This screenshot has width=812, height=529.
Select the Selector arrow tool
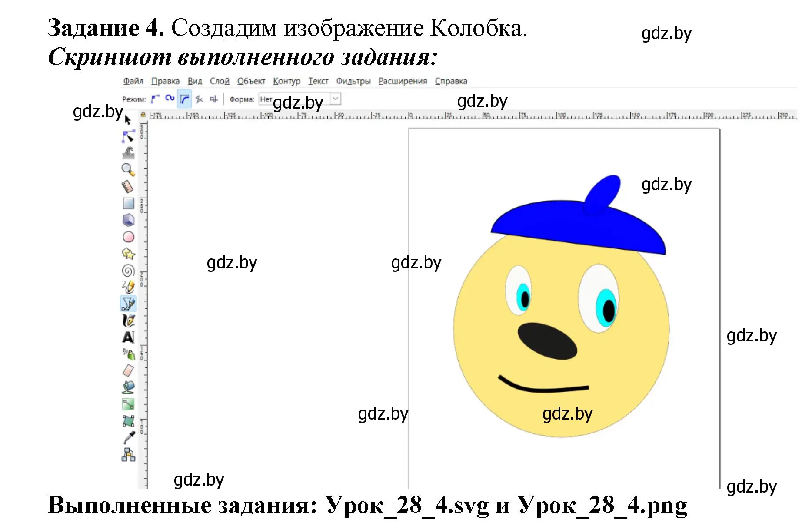(127, 119)
